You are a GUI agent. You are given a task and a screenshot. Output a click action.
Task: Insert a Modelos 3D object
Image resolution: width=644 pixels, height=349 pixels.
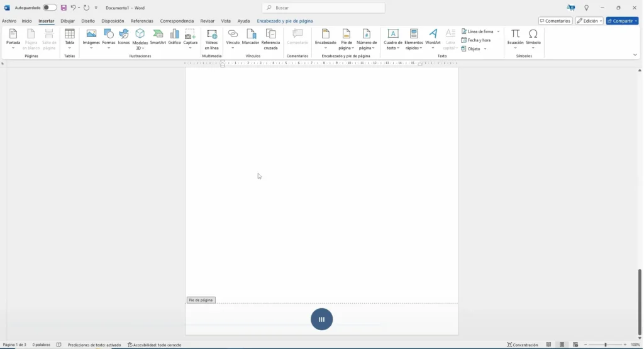coord(140,40)
